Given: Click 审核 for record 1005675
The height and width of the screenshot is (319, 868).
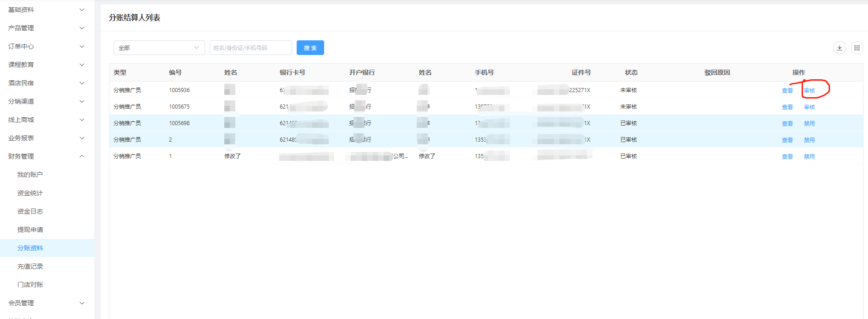Looking at the screenshot, I should pyautogui.click(x=809, y=107).
